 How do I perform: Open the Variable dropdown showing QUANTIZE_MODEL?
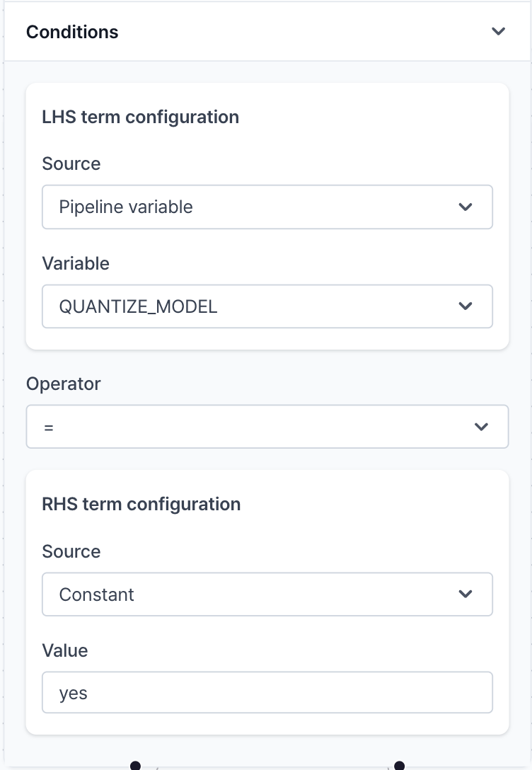click(267, 306)
